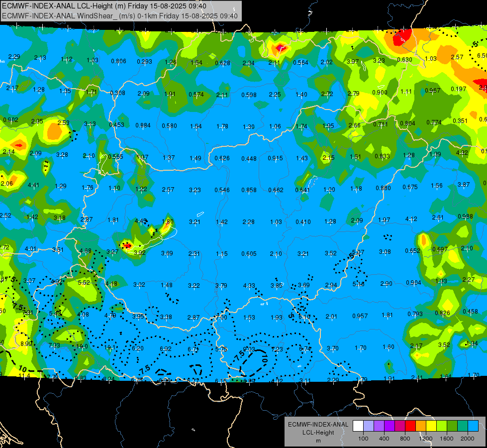This screenshot has height=448, width=487.
Task: Click the wind shear value 0.774
Action: pos(434,122)
